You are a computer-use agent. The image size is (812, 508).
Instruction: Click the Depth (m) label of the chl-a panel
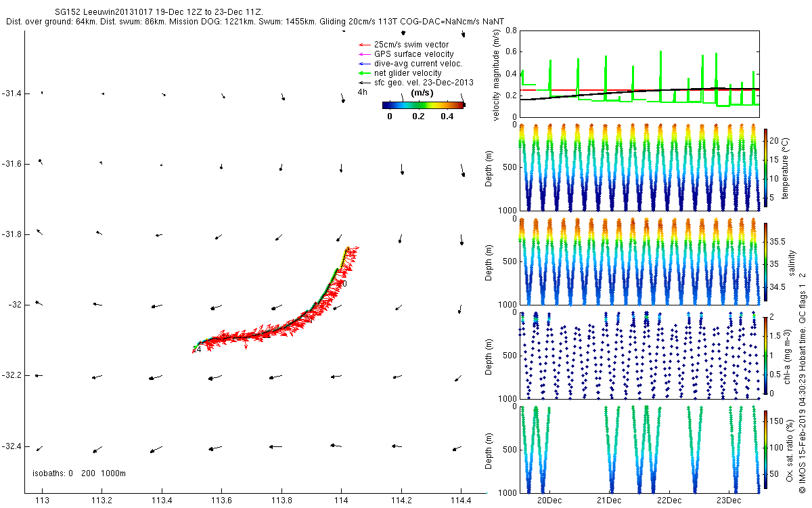(x=490, y=356)
